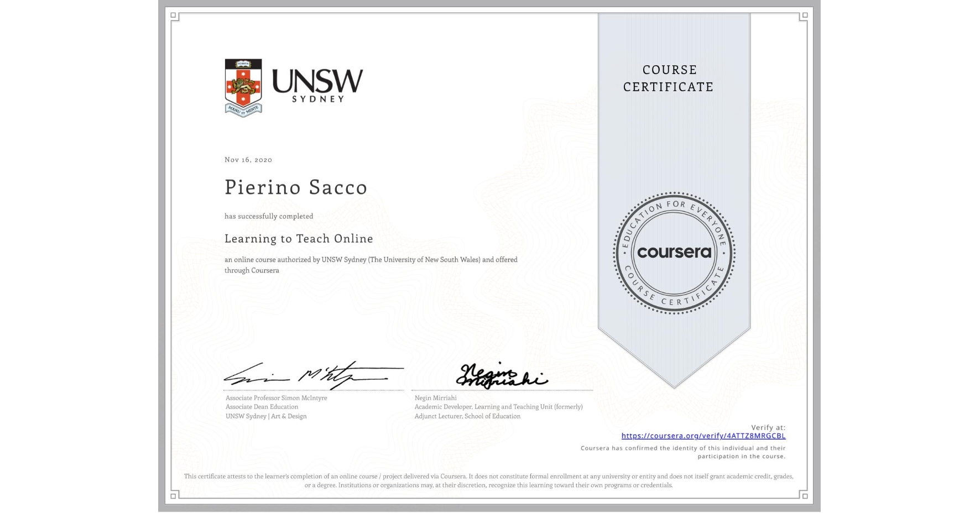980x513 pixels.
Task: Click the course title Learning to Teach Online
Action: pos(299,239)
